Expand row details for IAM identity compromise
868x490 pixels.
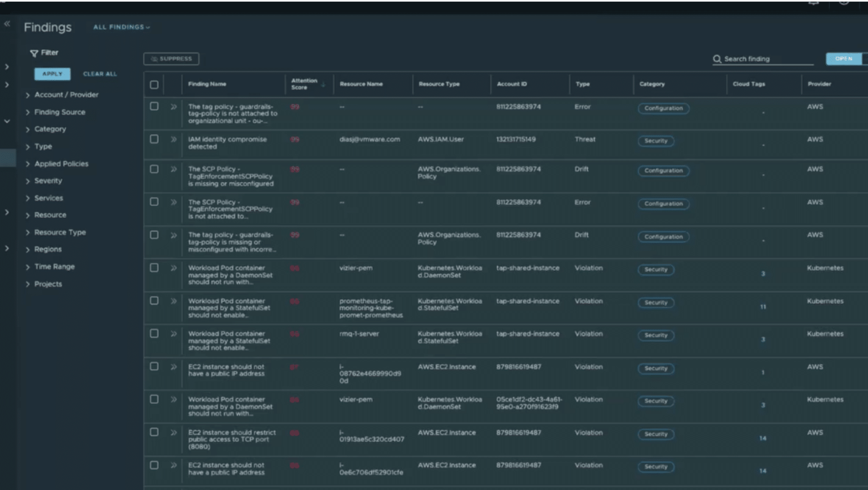click(173, 139)
